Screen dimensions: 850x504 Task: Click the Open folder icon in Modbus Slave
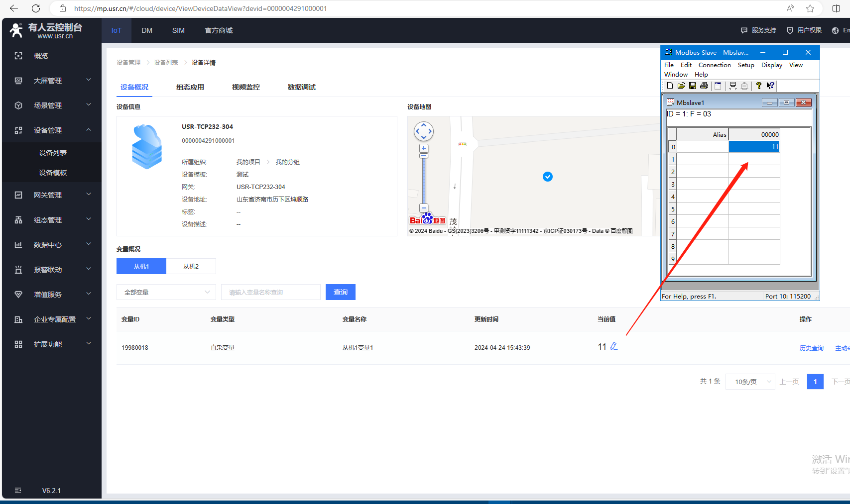(x=681, y=86)
